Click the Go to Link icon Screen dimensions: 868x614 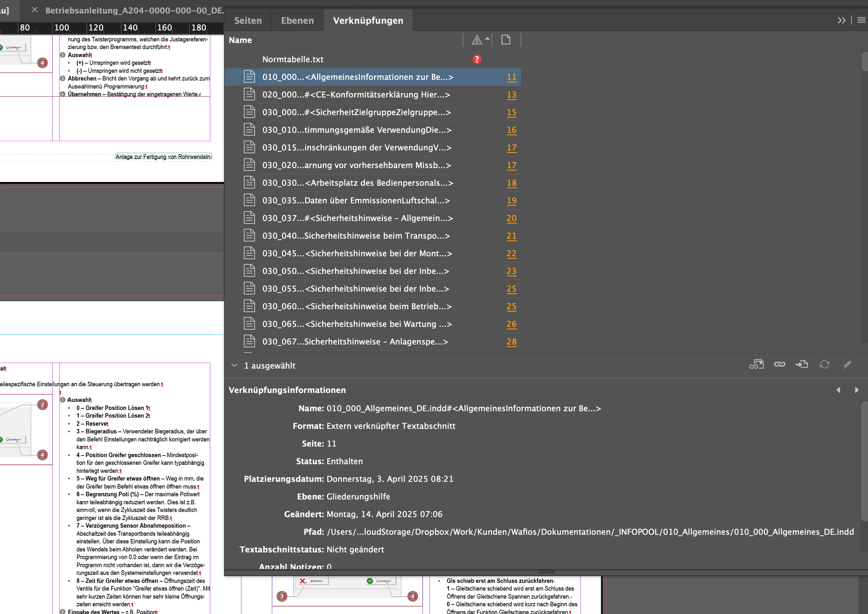pyautogui.click(x=802, y=364)
